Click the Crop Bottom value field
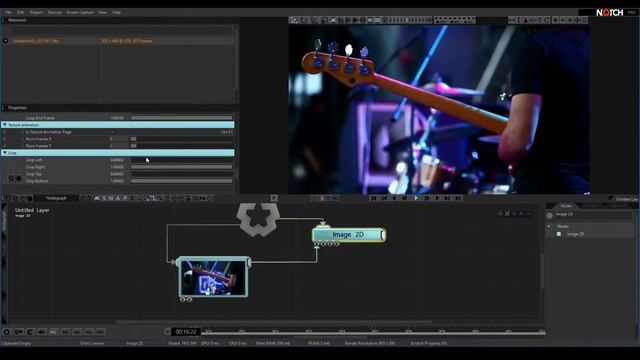640x360 pixels. click(118, 181)
